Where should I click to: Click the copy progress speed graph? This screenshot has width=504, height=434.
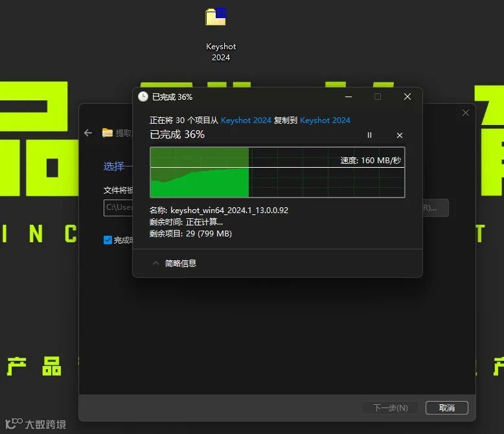pos(277,172)
